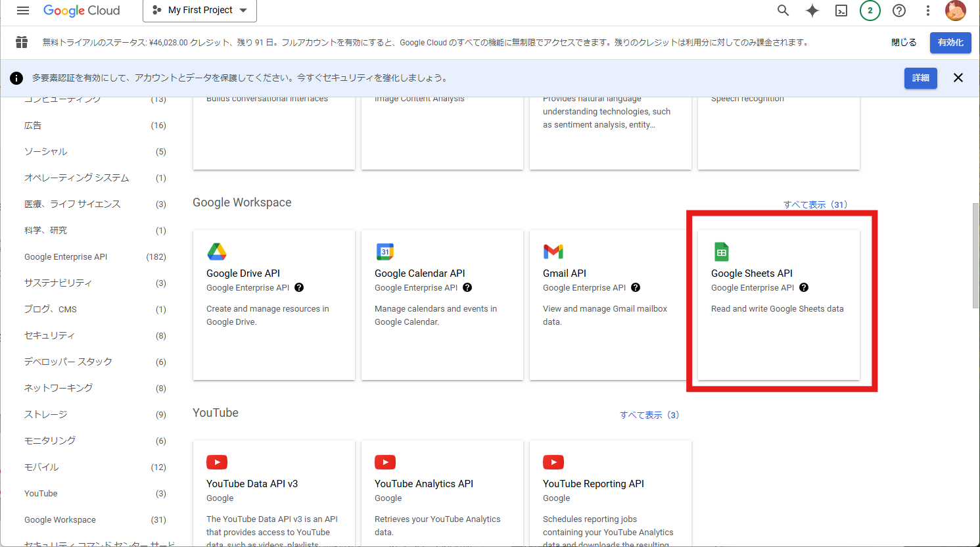Open the Gmail API card title
Screen dimensions: 980x547
pyautogui.click(x=565, y=273)
